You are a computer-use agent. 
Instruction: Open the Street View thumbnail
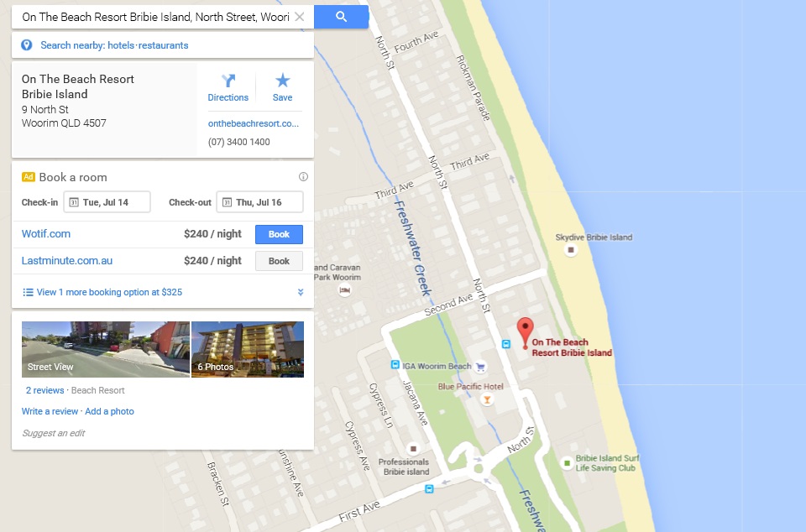(106, 349)
